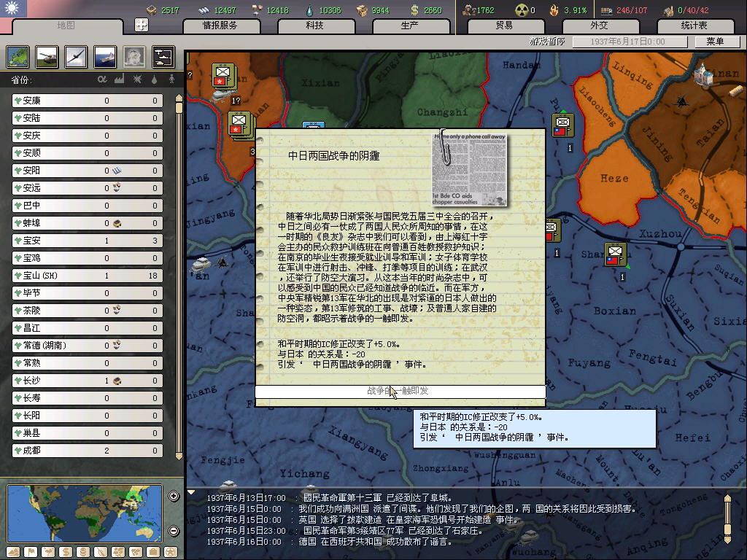Open the 外交 diplomacy tab
747x560 pixels.
(x=600, y=26)
